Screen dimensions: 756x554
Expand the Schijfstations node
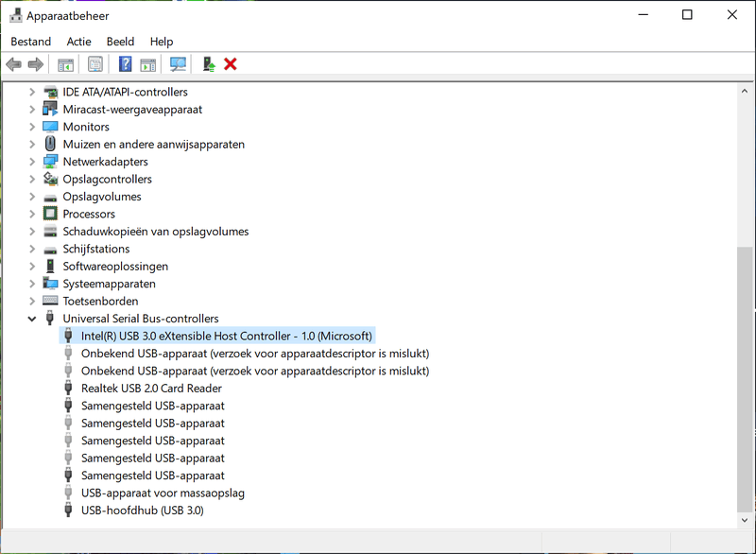(32, 249)
